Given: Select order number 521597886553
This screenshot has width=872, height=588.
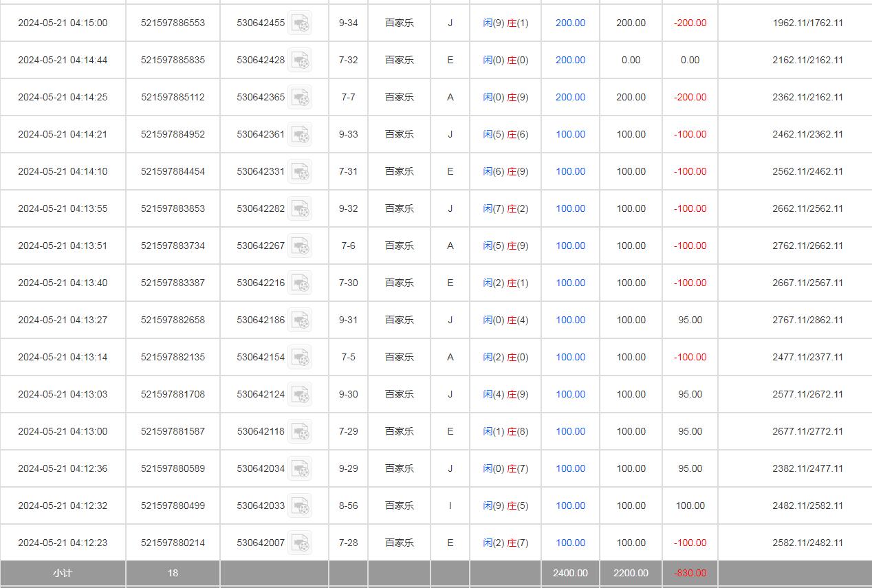Looking at the screenshot, I should click(173, 23).
